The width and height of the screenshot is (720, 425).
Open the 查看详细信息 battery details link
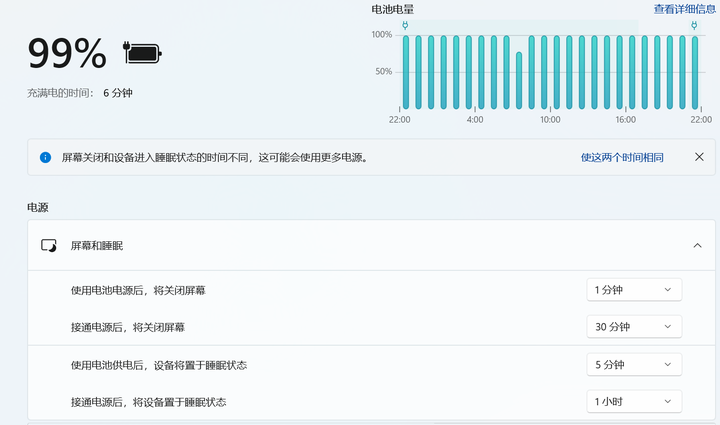point(685,9)
